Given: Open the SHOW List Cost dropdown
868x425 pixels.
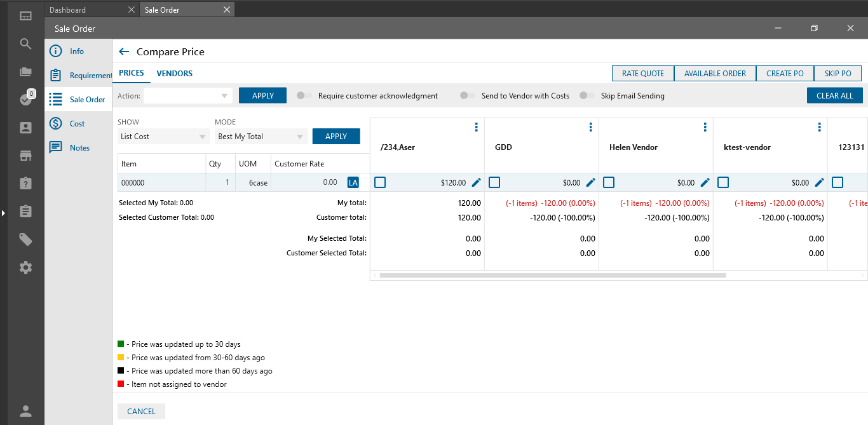Looking at the screenshot, I should click(x=163, y=137).
